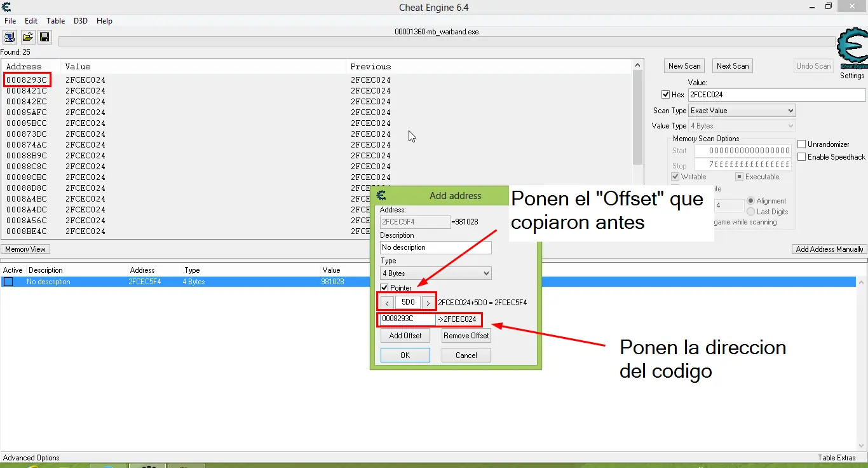Open the Table menu
Viewport: 868px width, 468px height.
56,21
